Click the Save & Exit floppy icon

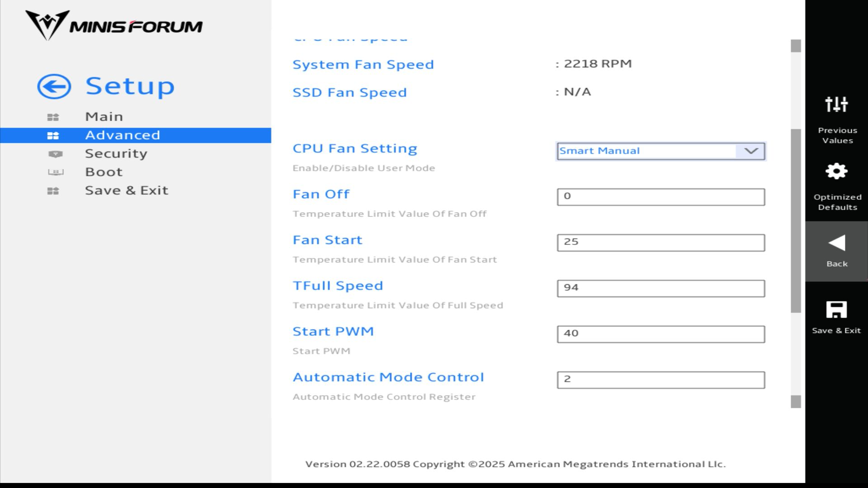[836, 310]
